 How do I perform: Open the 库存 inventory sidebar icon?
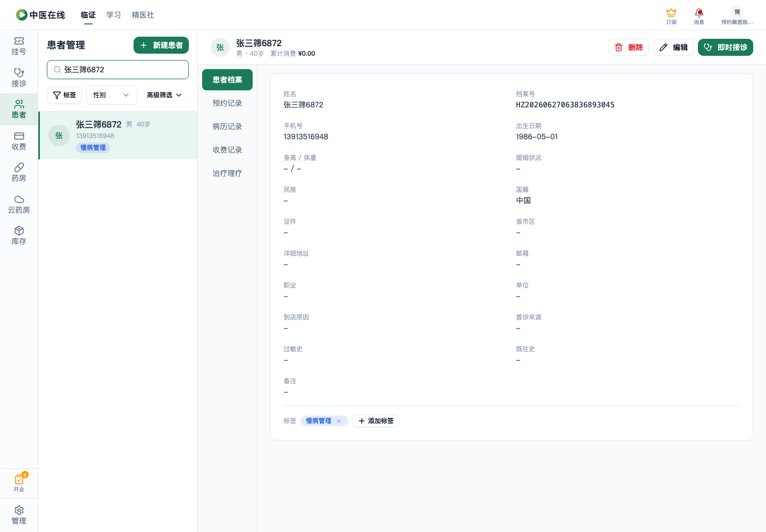pos(19,236)
